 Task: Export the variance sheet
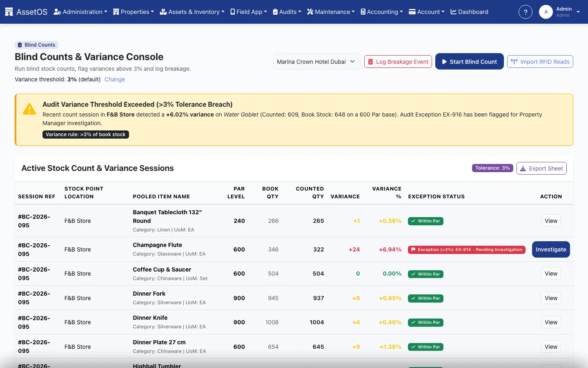(x=541, y=168)
